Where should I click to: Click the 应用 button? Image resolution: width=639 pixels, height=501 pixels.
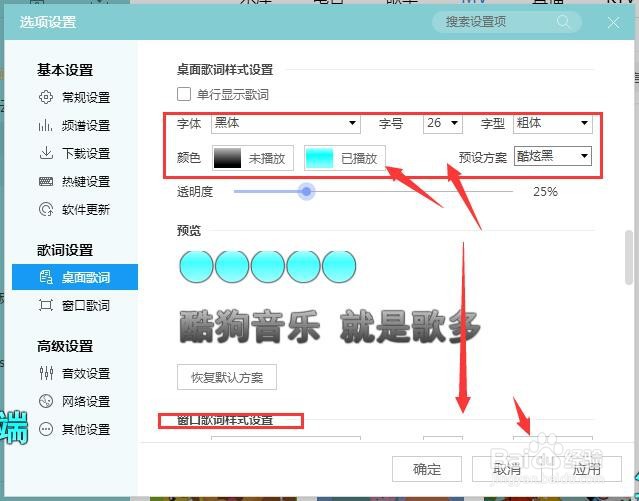tap(586, 469)
